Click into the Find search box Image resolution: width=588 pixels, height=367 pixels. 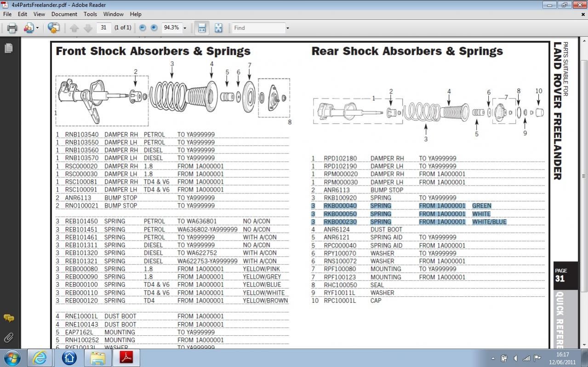(x=258, y=28)
